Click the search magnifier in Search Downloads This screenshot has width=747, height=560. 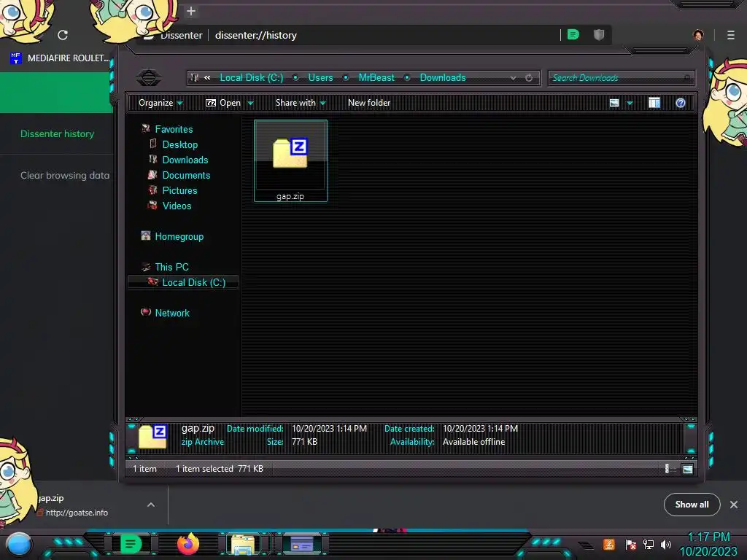point(687,77)
